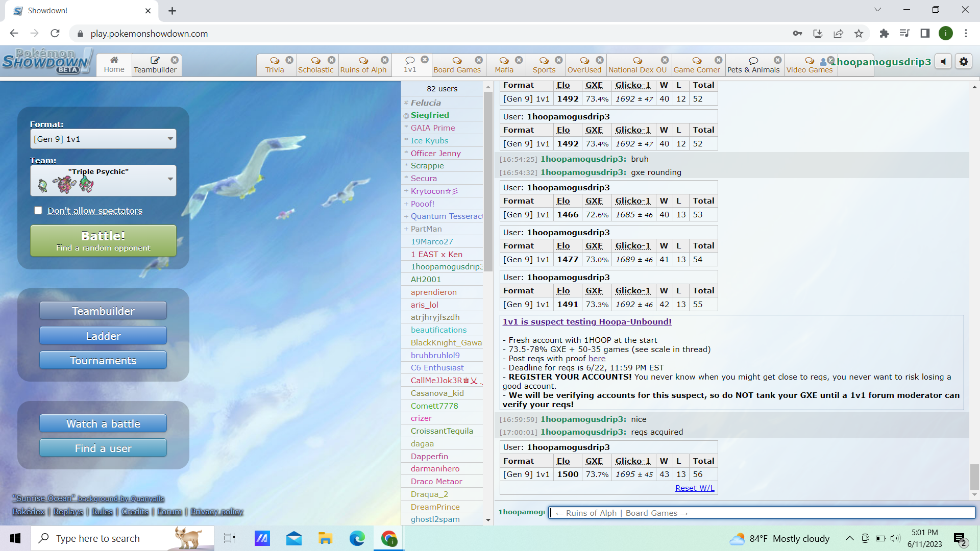Open the Chrome three-dot menu
The image size is (980, 551).
966,34
